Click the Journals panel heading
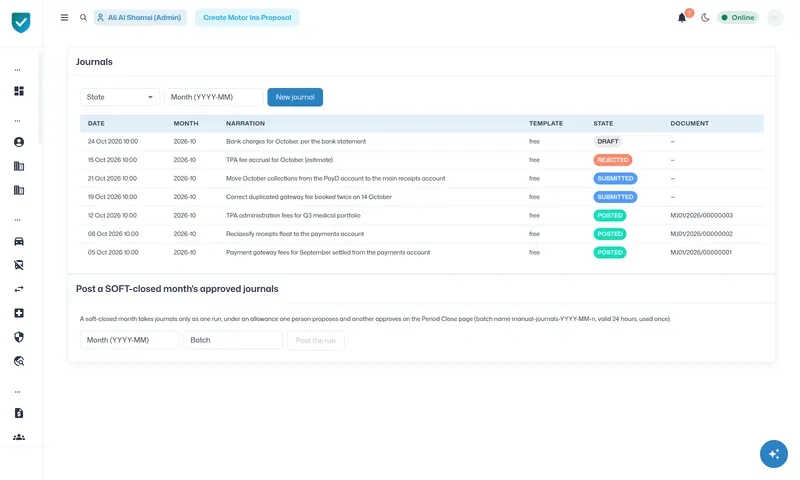800x480 pixels. point(94,62)
